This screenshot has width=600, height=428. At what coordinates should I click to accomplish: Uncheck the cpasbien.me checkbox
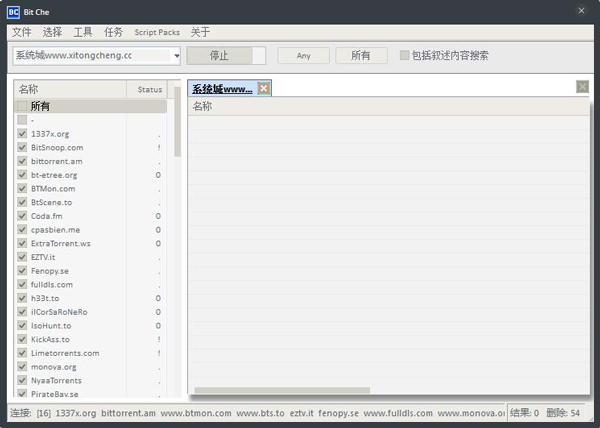click(22, 230)
